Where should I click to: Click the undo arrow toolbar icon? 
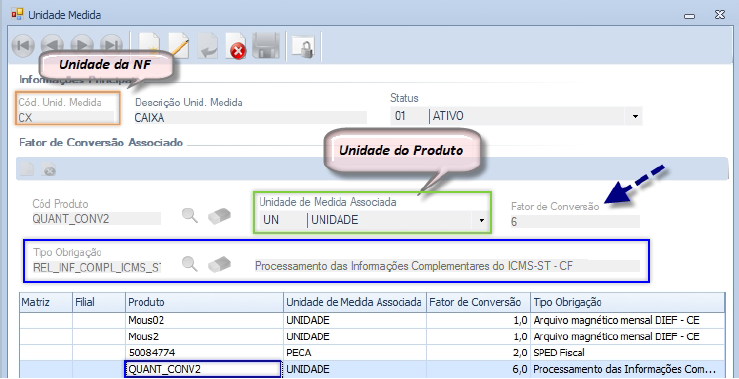pyautogui.click(x=207, y=46)
